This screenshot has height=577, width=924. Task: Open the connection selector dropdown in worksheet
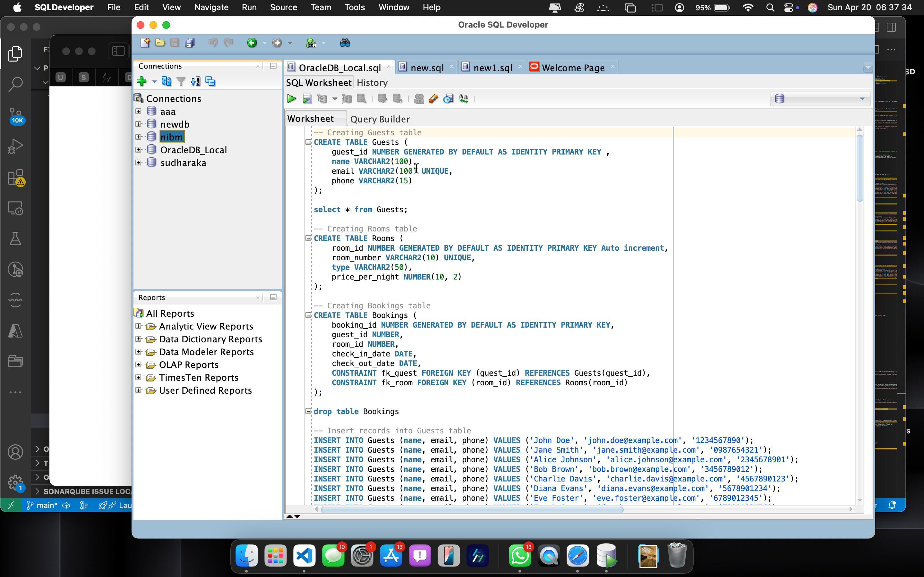click(862, 99)
